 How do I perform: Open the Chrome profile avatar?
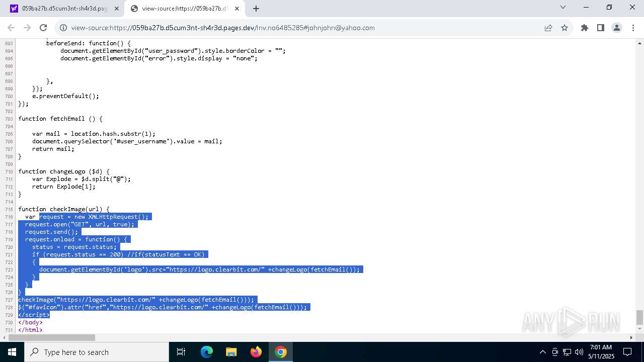pos(617,28)
